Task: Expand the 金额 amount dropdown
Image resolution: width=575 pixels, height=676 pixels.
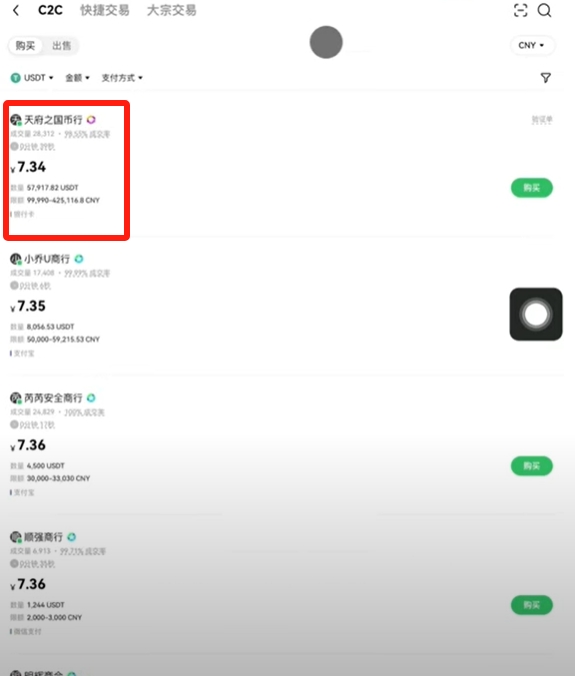Action: (77, 78)
